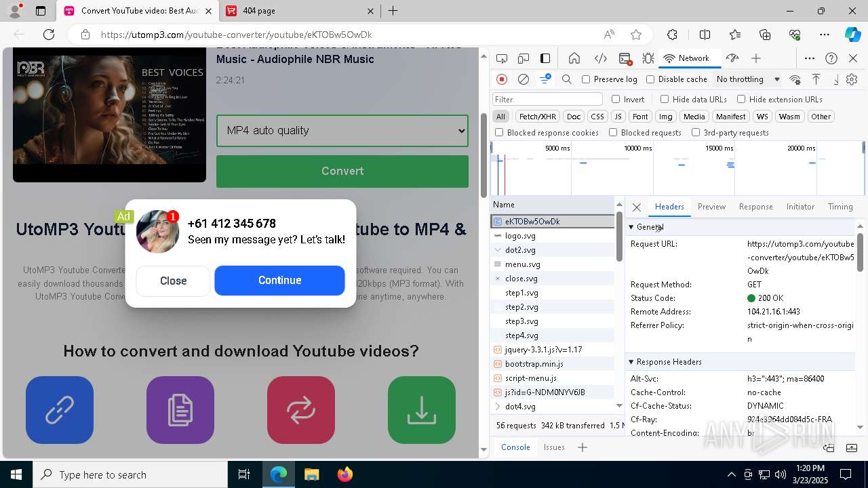Open the No throttling dropdown
The width and height of the screenshot is (868, 488).
click(748, 79)
